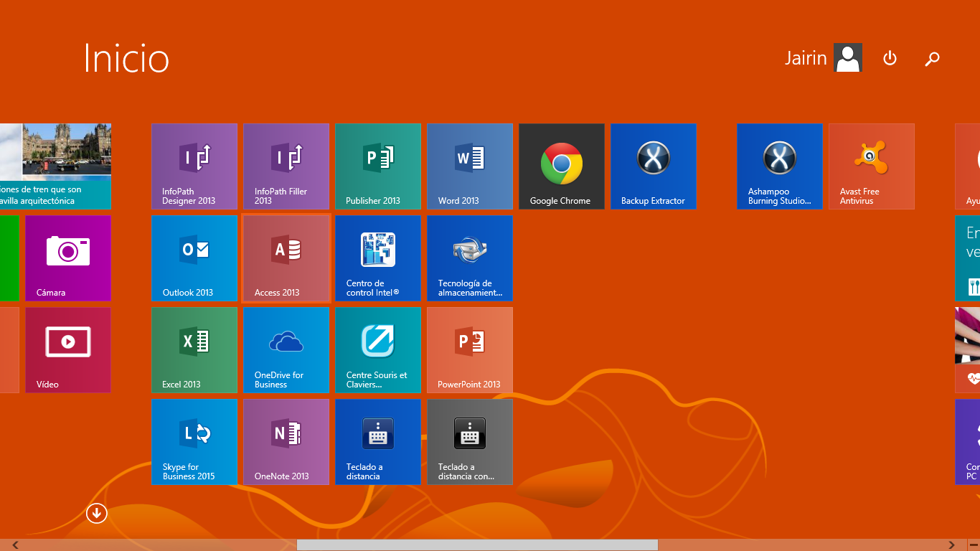Open Outlook 2013
Screen dimensions: 980x551
[194, 258]
